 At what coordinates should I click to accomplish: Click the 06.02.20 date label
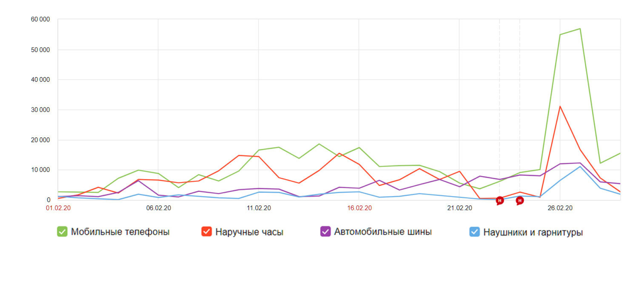click(x=159, y=208)
